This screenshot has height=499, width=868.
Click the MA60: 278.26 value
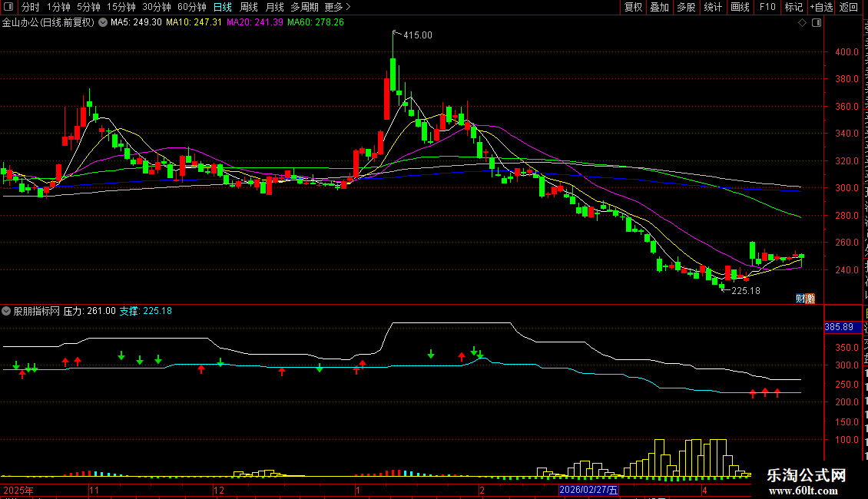(x=316, y=22)
